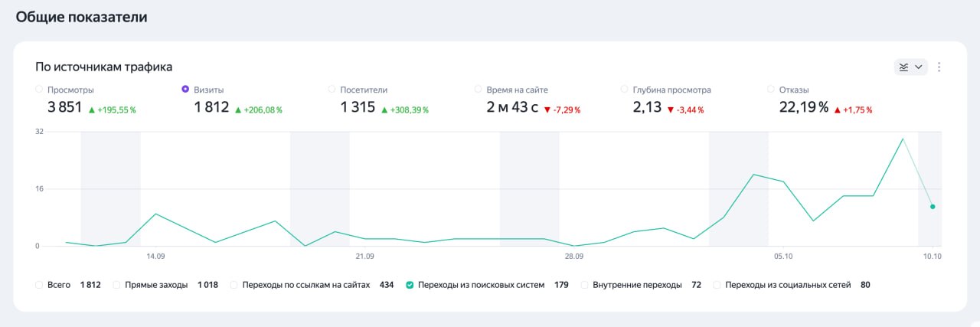Select the Глубина просмотра radio button
This screenshot has width=980, height=327.
(x=625, y=90)
